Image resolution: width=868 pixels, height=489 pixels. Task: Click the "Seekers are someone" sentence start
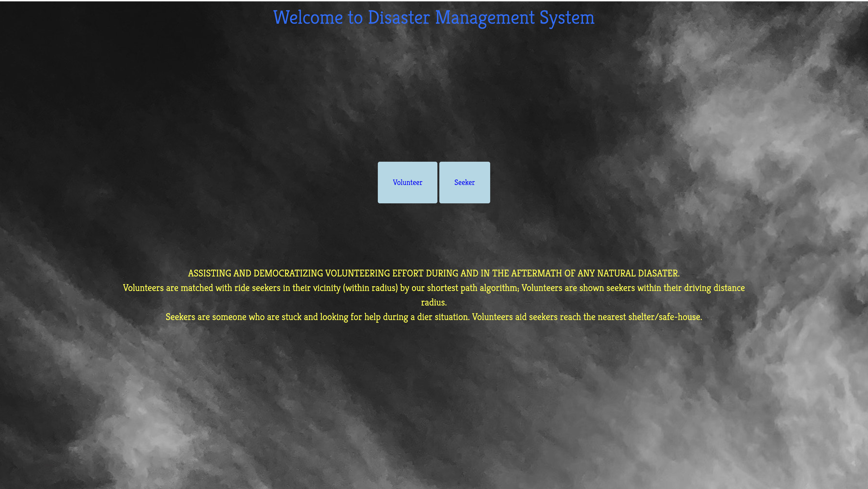click(206, 317)
